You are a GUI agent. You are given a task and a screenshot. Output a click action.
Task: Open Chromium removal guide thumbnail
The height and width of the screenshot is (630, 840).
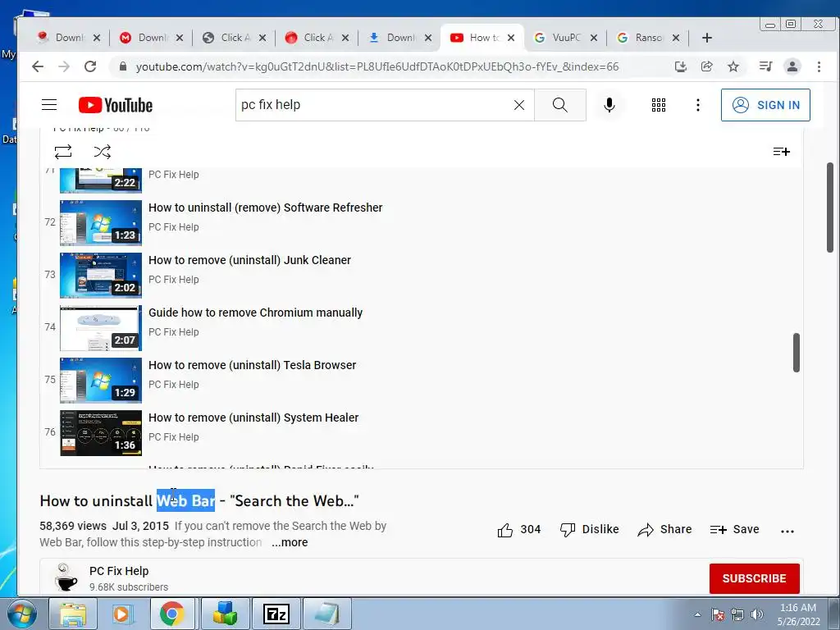click(101, 327)
